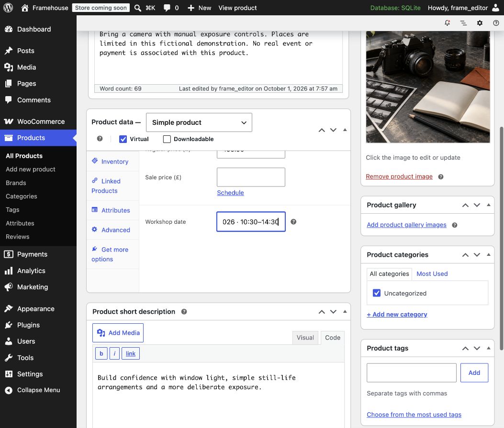Switch to Code editor tab
This screenshot has height=428, width=504.
point(332,338)
